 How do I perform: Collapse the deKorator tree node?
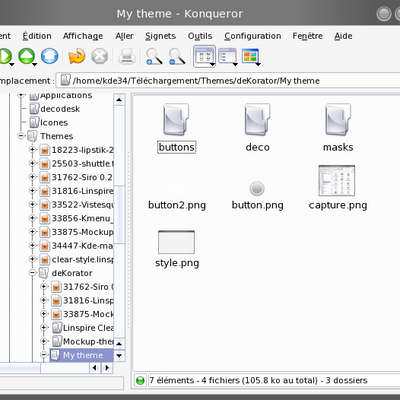tap(32, 273)
